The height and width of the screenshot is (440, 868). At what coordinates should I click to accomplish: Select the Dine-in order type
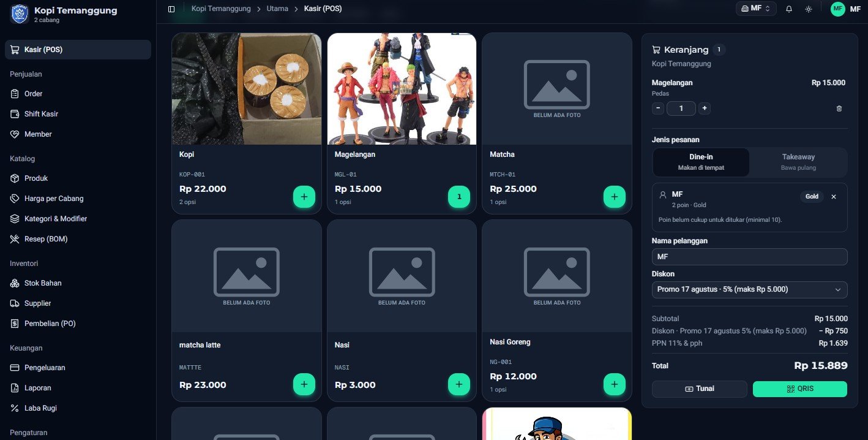[701, 162]
